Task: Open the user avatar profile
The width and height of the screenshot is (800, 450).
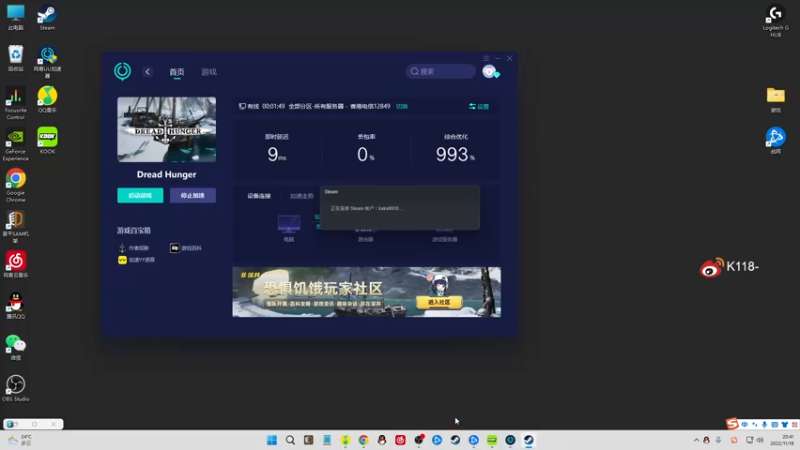Action: 490,71
